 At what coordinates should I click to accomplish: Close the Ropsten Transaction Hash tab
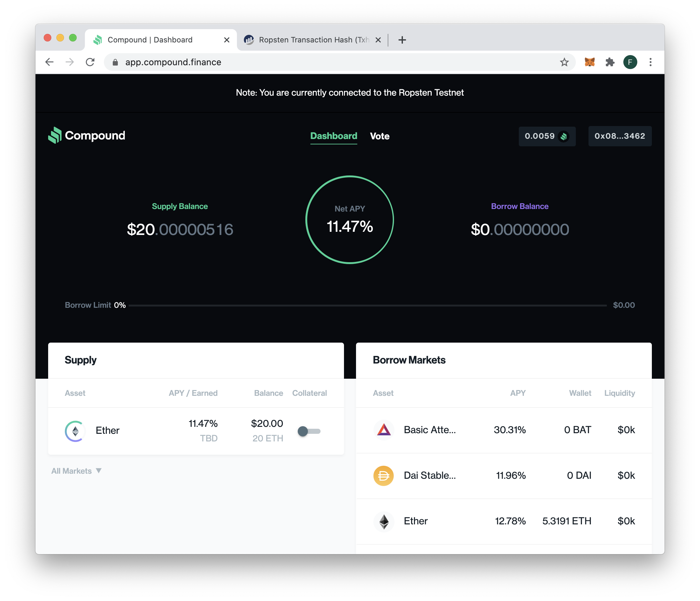point(378,40)
